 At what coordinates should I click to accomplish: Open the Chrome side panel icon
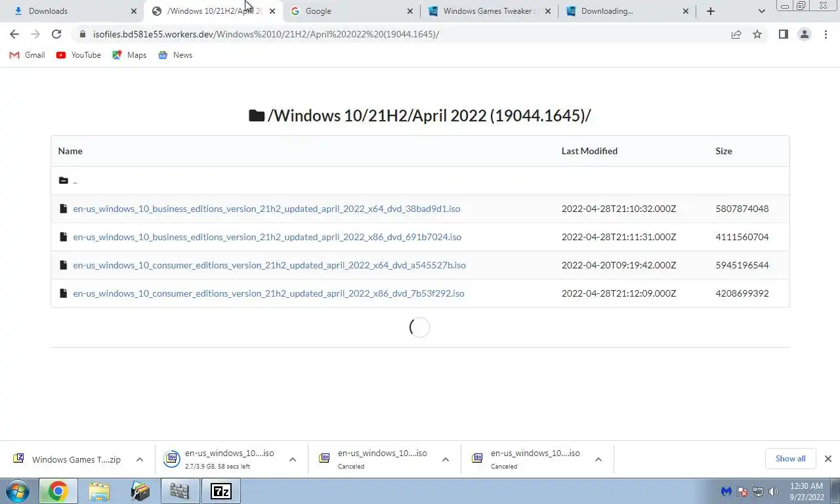pyautogui.click(x=783, y=34)
